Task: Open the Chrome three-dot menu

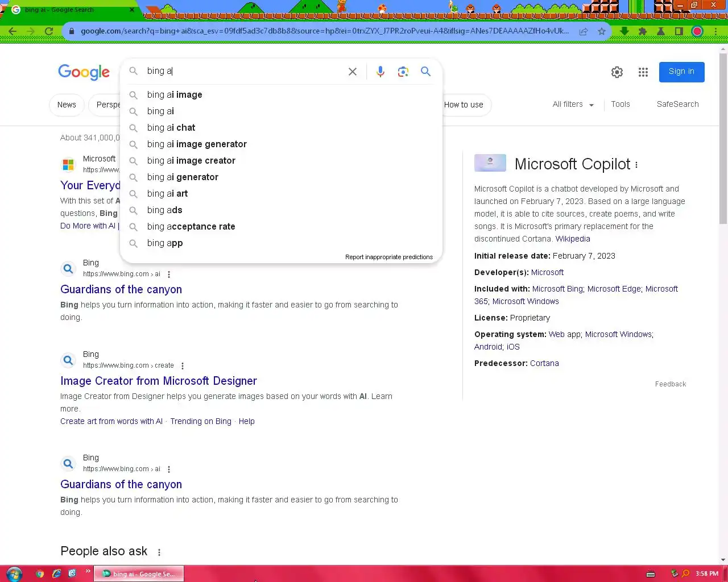Action: [715, 31]
